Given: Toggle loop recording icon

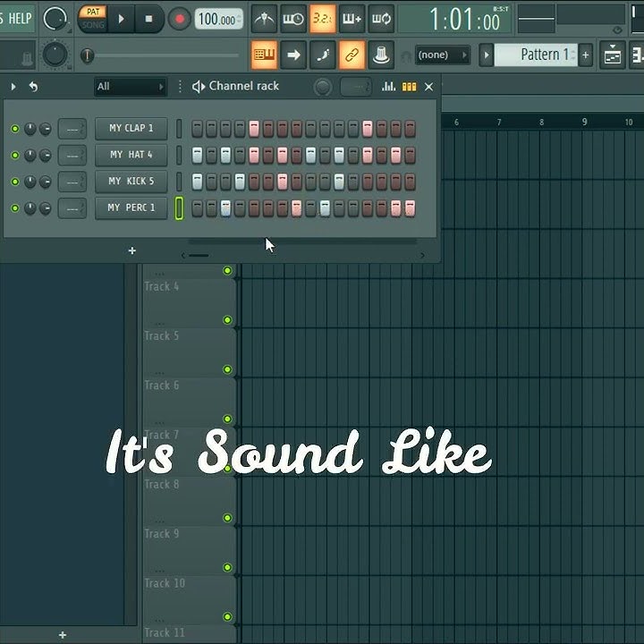Looking at the screenshot, I should point(381,19).
